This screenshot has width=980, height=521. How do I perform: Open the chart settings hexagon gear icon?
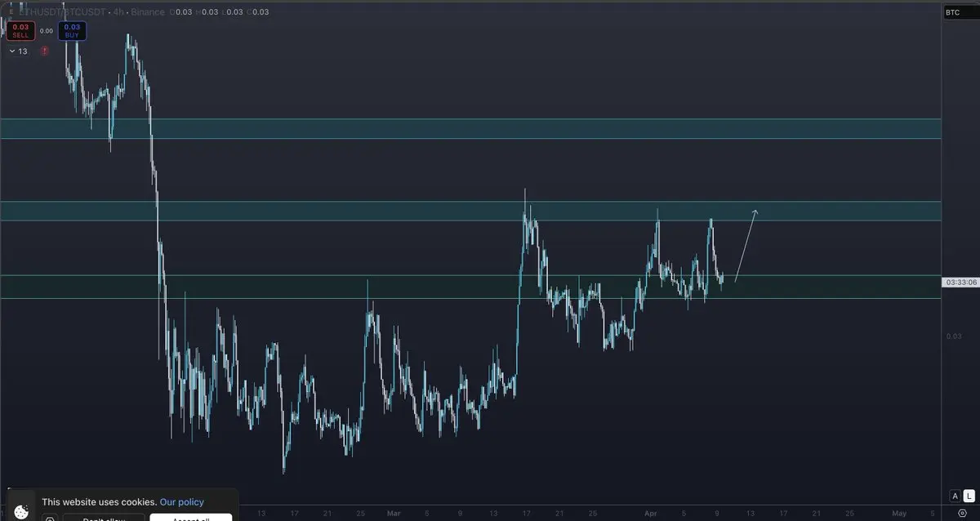pos(962,514)
